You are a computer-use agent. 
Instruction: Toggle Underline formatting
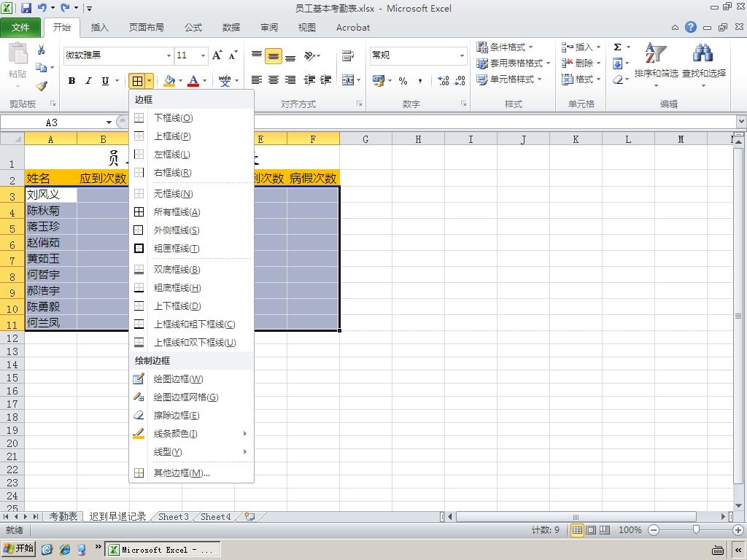coord(105,81)
